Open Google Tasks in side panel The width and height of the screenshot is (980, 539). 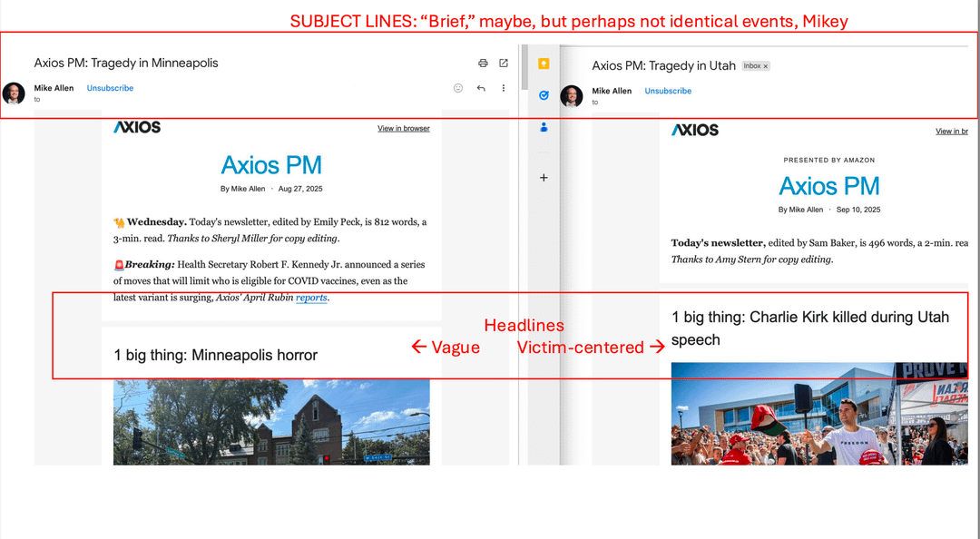pos(544,95)
